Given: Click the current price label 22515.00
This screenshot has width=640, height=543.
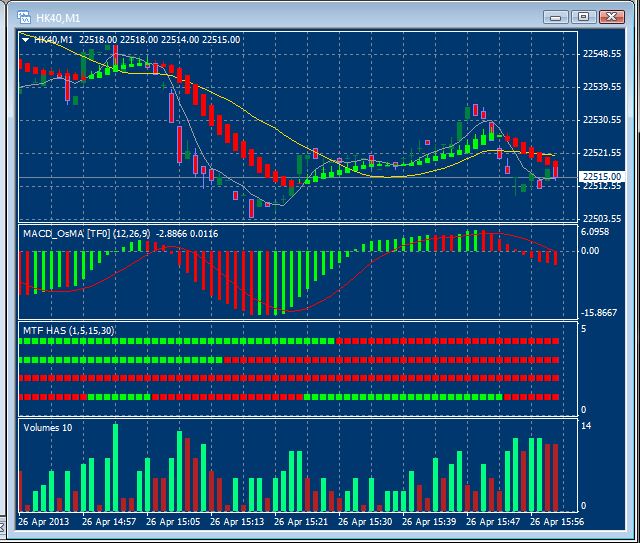Looking at the screenshot, I should coord(602,177).
